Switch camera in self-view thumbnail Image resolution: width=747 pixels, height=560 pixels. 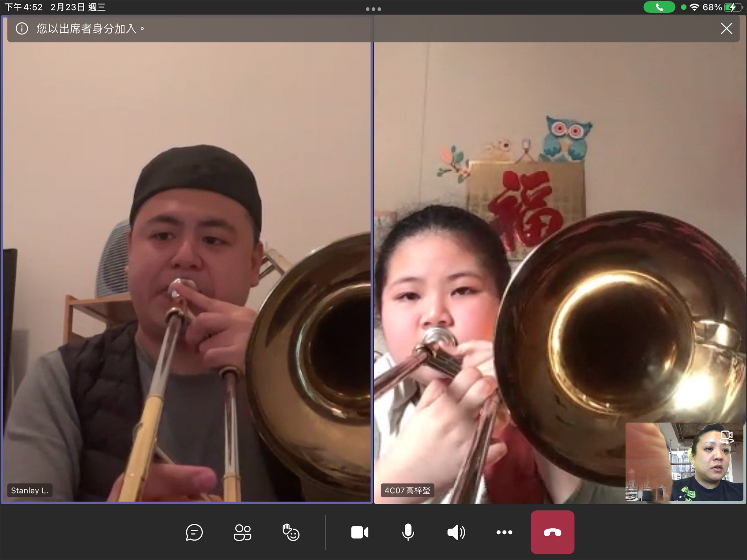[x=726, y=437]
